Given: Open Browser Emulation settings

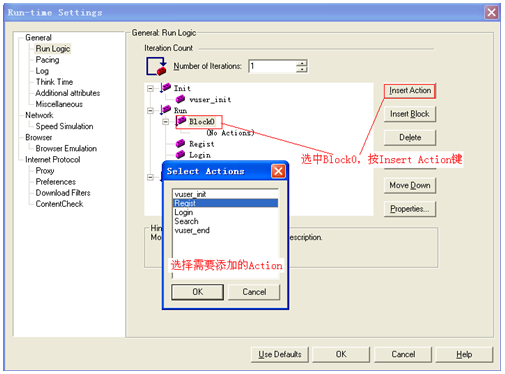Looking at the screenshot, I should pos(66,148).
